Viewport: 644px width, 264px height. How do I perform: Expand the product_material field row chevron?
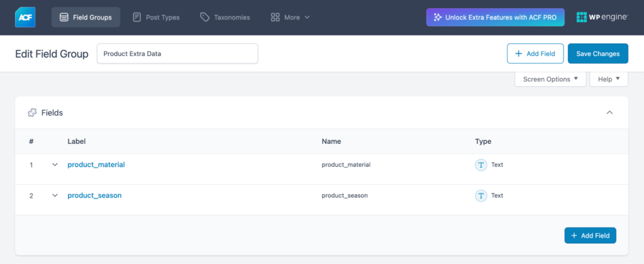pyautogui.click(x=55, y=165)
